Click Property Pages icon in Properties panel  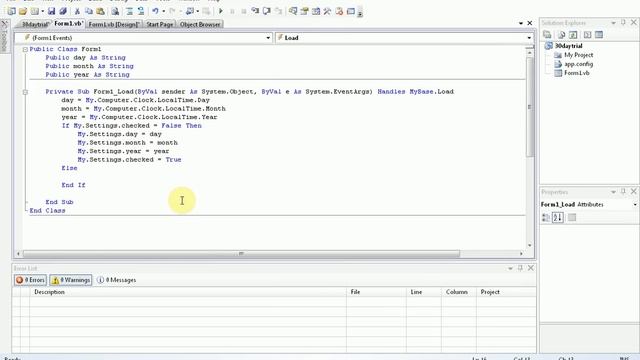[x=572, y=218]
